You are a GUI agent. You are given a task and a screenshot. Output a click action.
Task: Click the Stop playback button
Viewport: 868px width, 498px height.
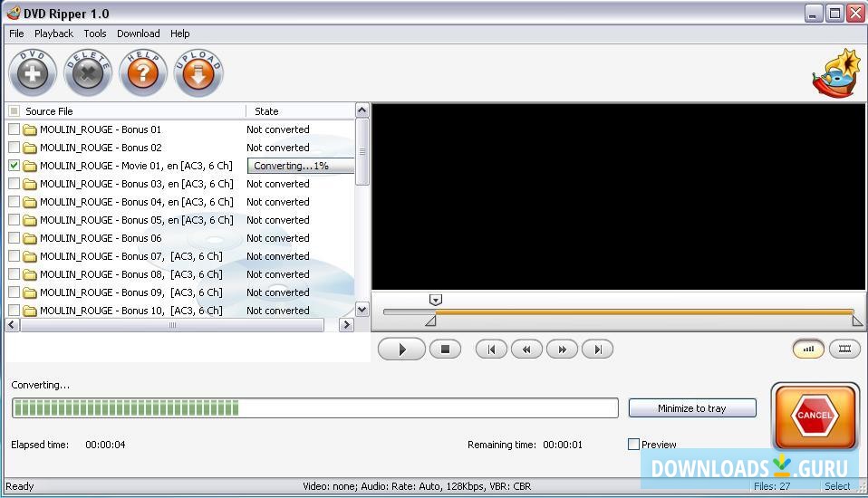[x=445, y=350]
